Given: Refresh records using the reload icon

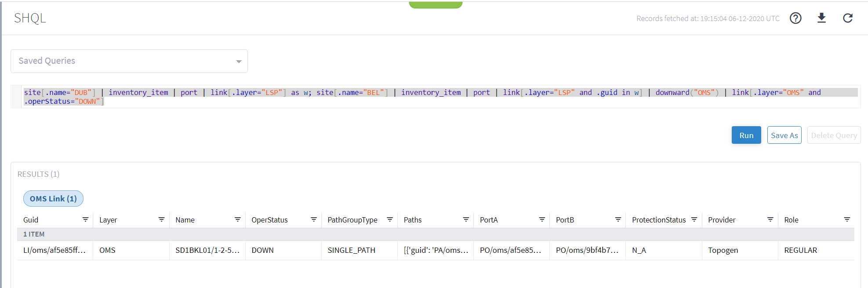Looking at the screenshot, I should pyautogui.click(x=848, y=18).
